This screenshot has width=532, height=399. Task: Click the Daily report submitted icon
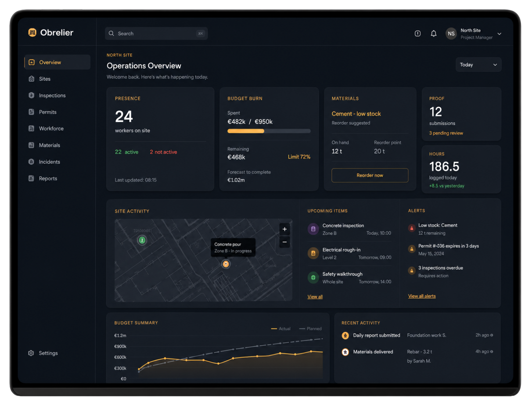pyautogui.click(x=345, y=335)
